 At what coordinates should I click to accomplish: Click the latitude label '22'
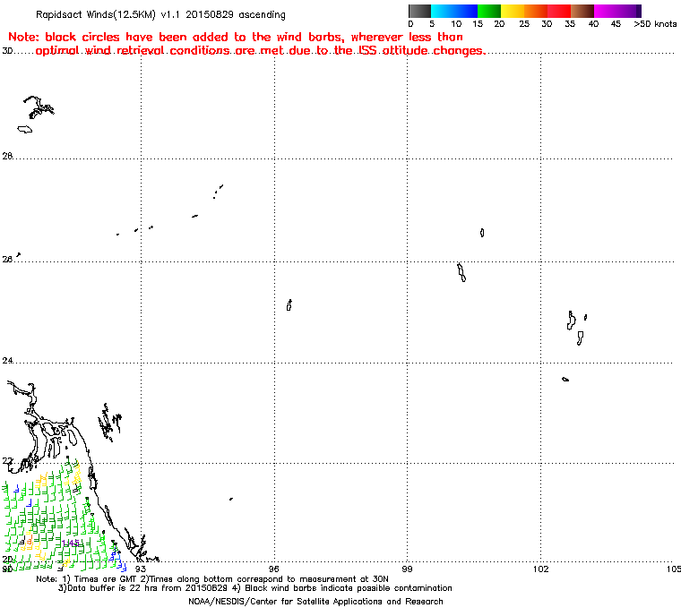point(7,461)
